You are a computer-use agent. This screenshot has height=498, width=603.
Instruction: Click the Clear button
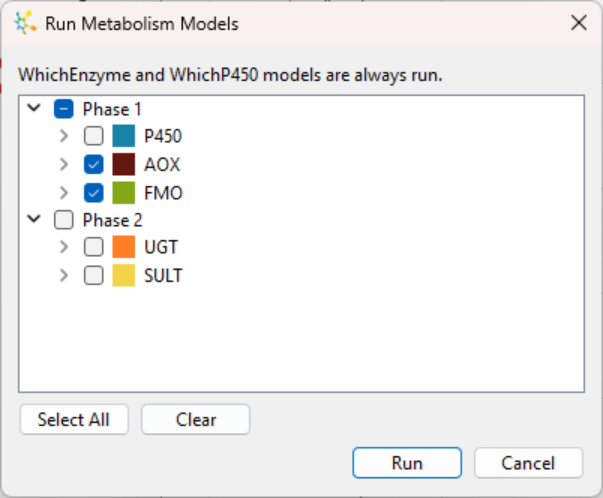click(196, 419)
